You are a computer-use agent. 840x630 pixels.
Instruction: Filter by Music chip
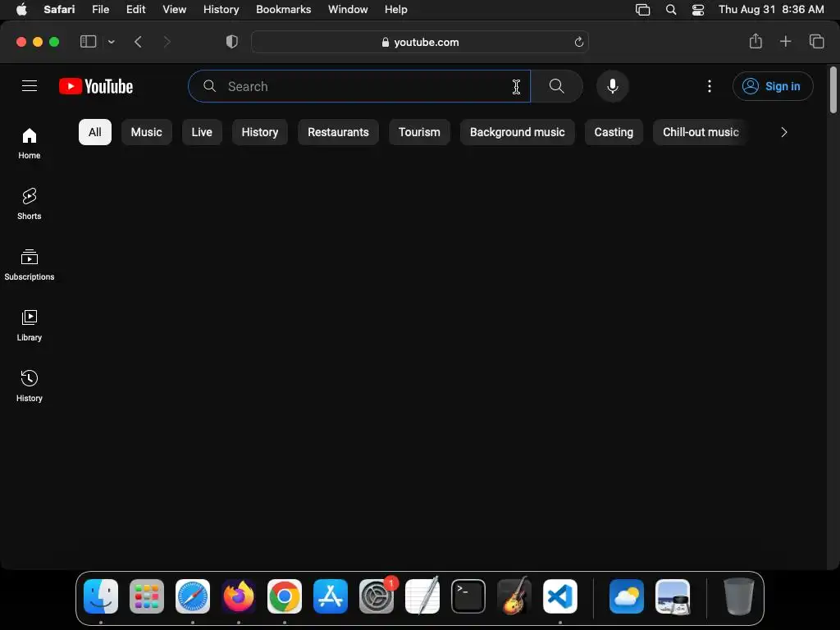(146, 132)
